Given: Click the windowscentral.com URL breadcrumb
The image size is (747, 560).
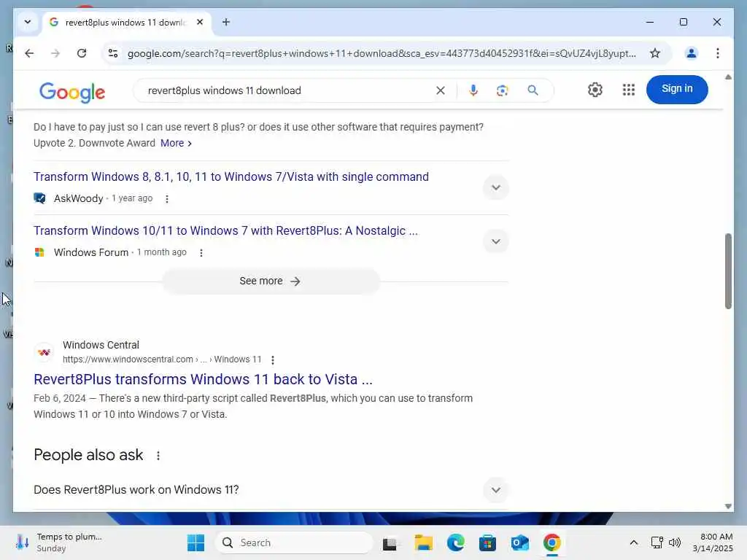Looking at the screenshot, I should pyautogui.click(x=162, y=359).
